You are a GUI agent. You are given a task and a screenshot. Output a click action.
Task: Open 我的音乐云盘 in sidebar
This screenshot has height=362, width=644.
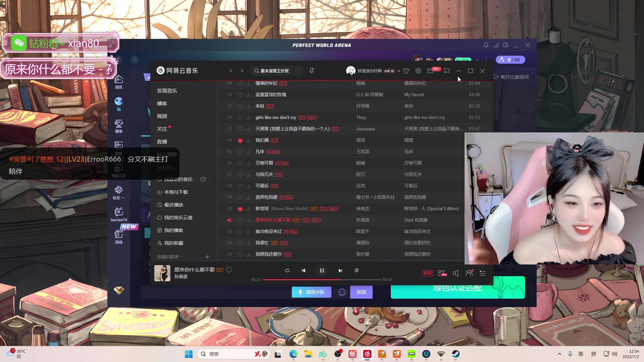click(x=178, y=218)
